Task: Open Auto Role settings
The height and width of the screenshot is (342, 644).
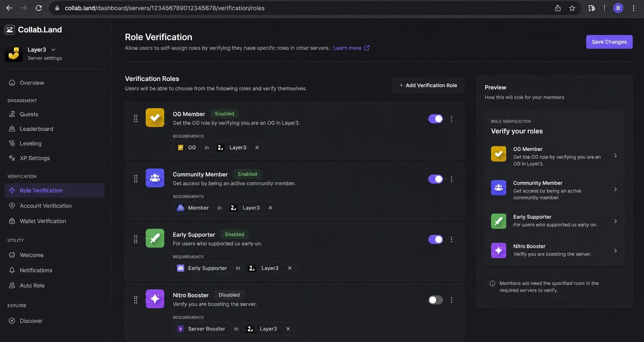Action: tap(55, 285)
